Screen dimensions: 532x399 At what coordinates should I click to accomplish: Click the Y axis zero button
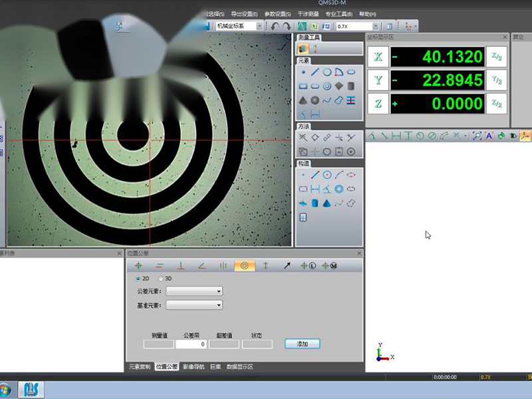point(378,80)
